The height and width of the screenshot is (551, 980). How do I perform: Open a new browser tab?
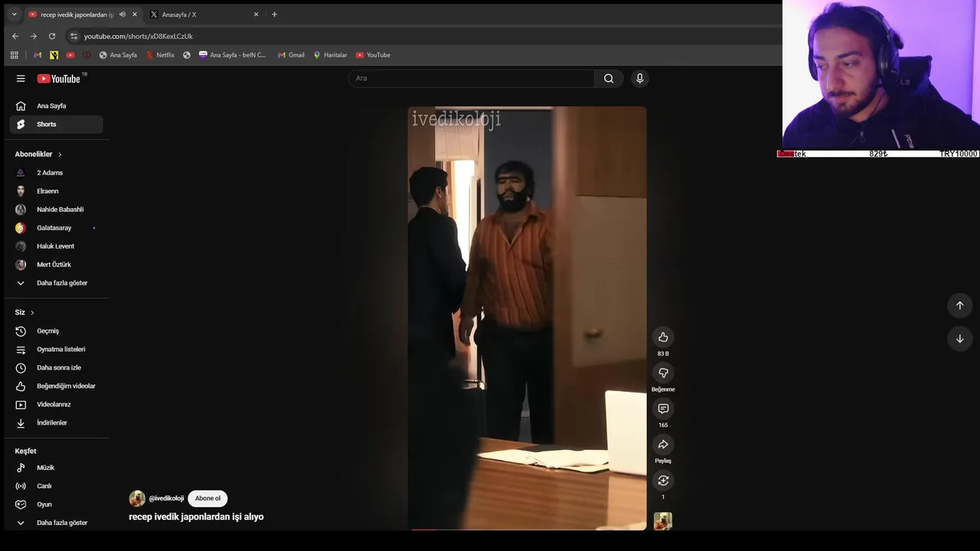click(x=274, y=15)
